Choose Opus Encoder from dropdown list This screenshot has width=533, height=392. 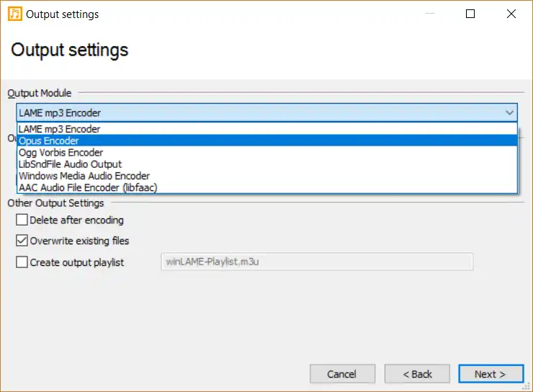pos(49,141)
